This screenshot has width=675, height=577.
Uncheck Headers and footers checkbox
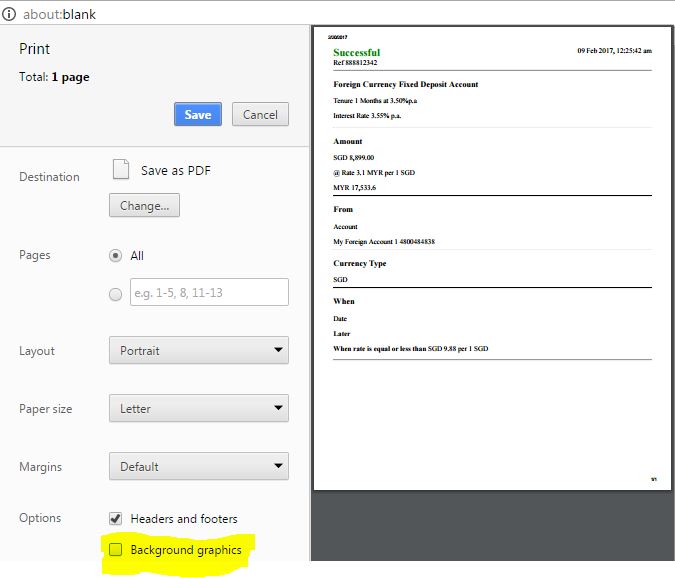point(115,518)
